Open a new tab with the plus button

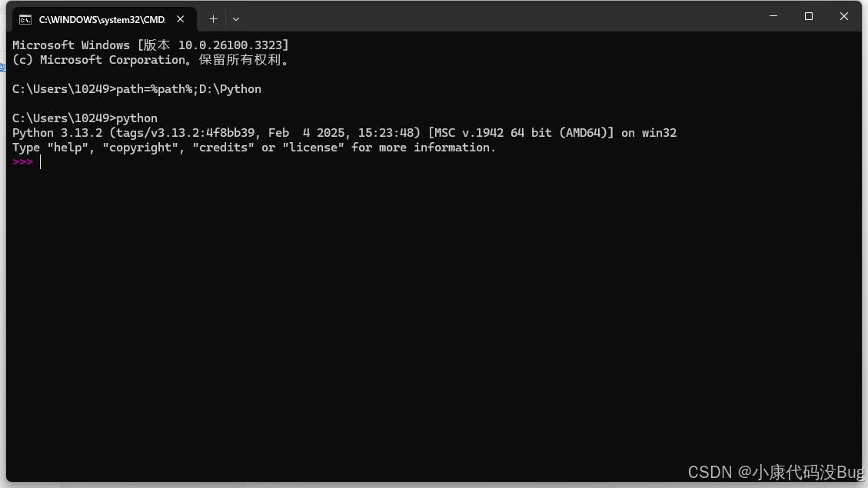click(x=213, y=19)
